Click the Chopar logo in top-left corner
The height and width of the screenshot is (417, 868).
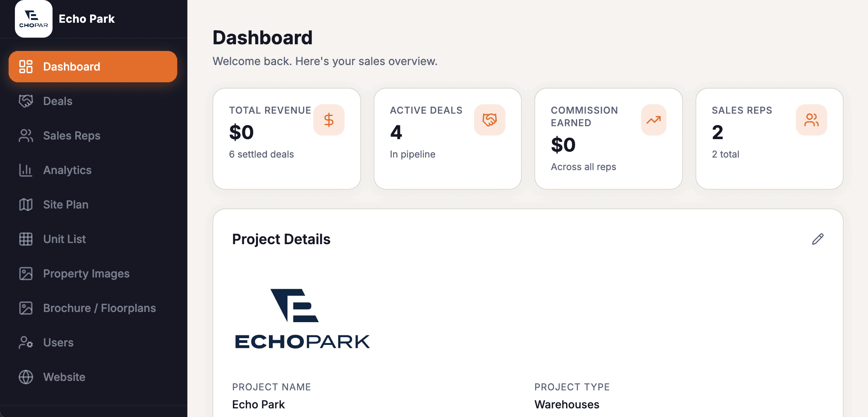tap(33, 18)
